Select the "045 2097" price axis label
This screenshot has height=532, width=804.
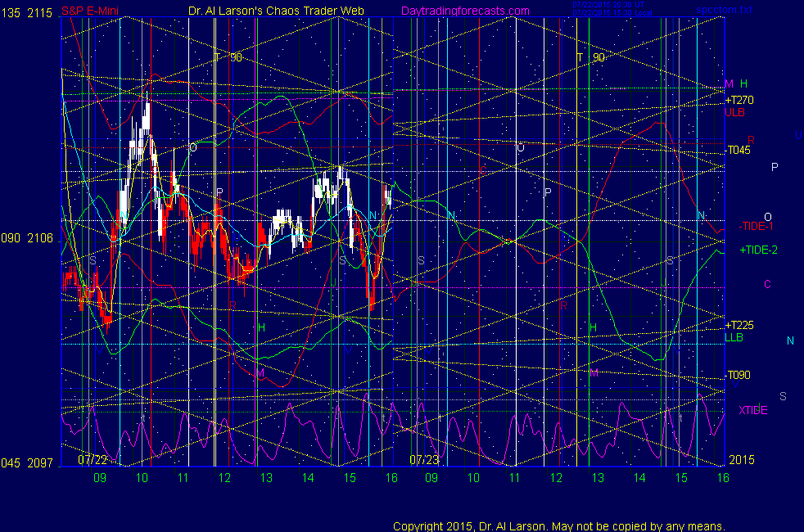[x=27, y=462]
